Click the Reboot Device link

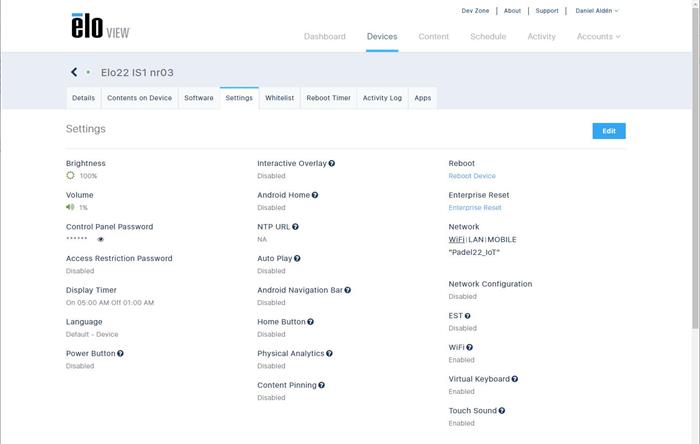pos(472,176)
